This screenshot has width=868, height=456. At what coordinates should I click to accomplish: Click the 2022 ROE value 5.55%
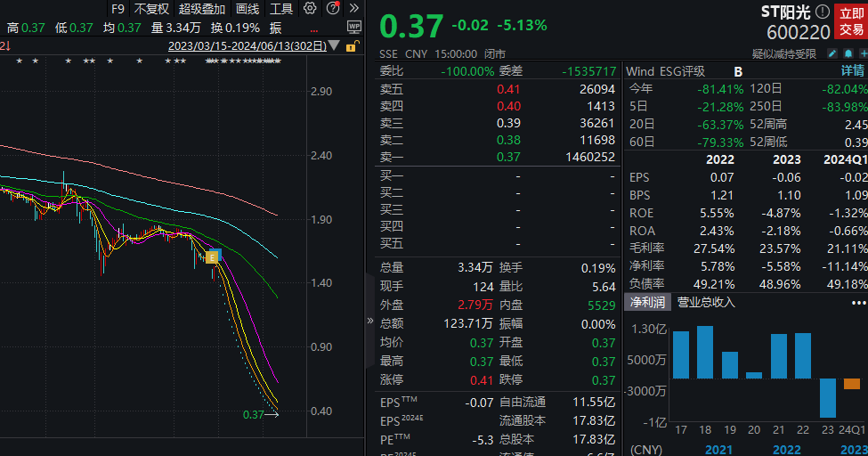pyautogui.click(x=717, y=214)
